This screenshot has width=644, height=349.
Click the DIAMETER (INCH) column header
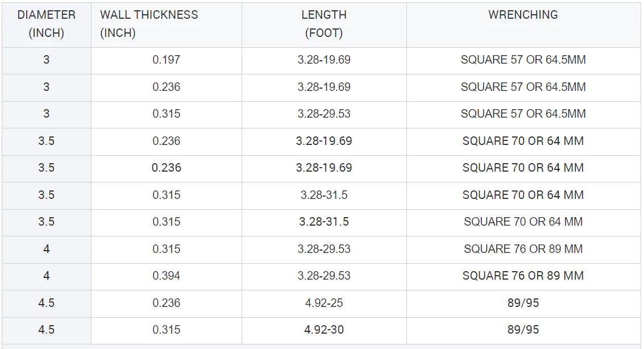click(47, 24)
